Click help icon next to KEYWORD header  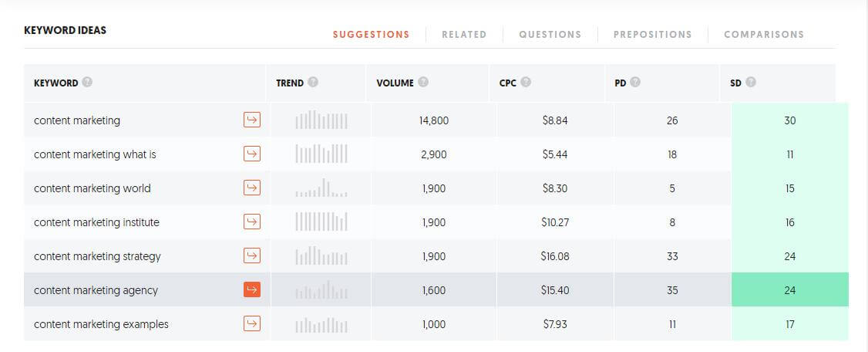point(87,82)
